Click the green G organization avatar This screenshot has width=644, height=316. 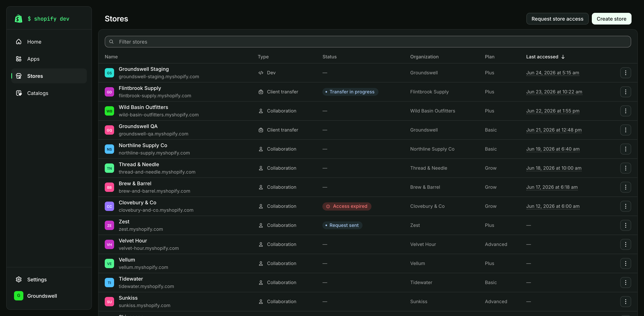coord(19,296)
